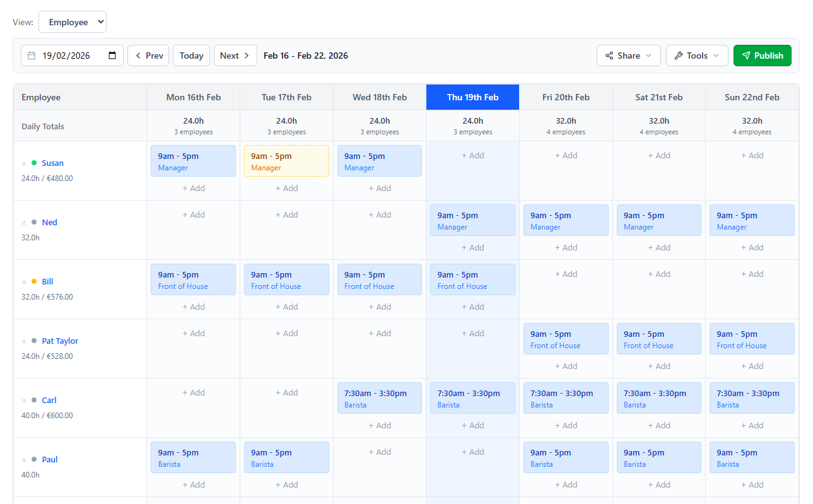Click the calendar icon inside the date field
This screenshot has height=504, width=813.
[31, 56]
